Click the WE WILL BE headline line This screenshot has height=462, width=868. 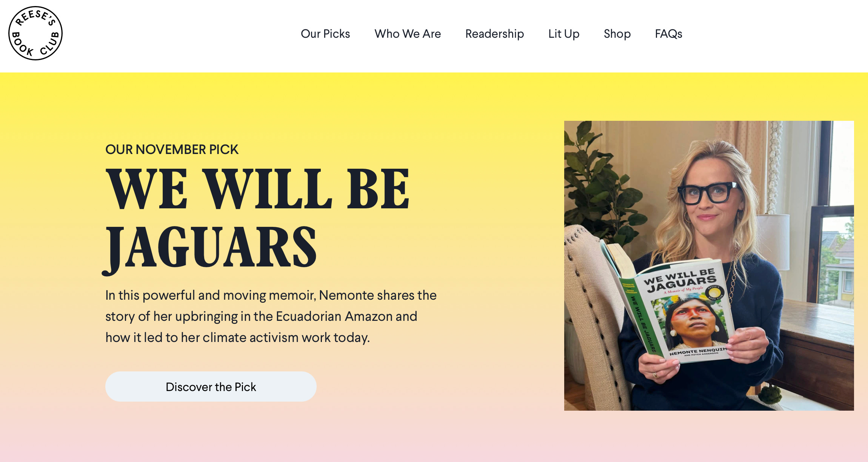click(257, 189)
